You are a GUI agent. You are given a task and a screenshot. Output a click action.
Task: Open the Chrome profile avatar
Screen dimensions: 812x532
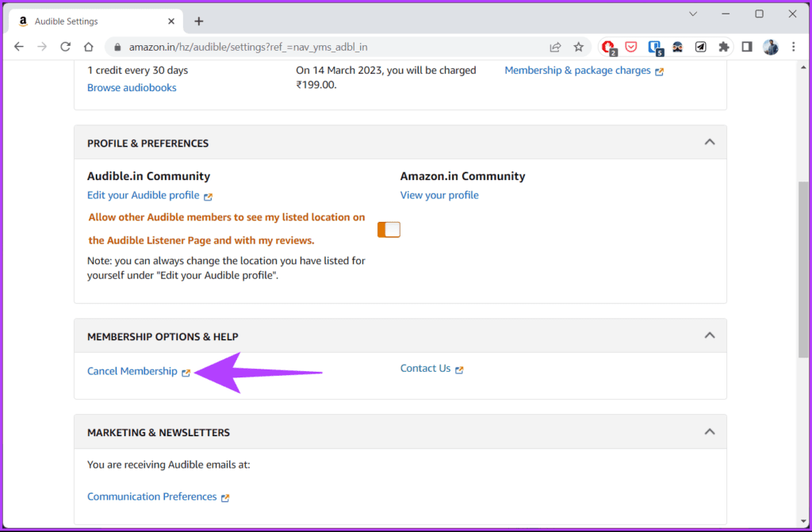click(x=771, y=47)
